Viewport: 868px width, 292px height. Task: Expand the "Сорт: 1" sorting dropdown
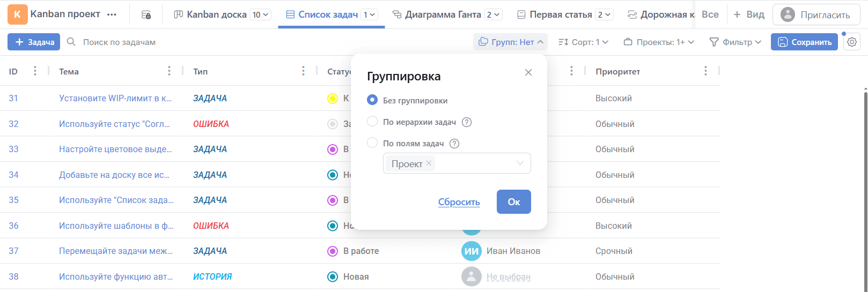583,42
